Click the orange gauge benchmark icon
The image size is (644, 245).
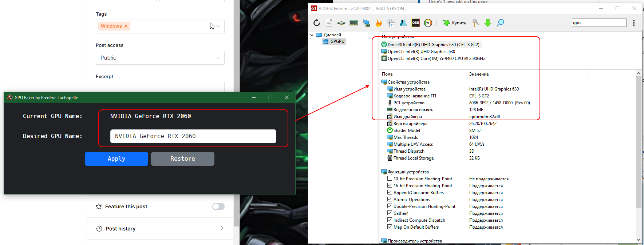point(428,23)
